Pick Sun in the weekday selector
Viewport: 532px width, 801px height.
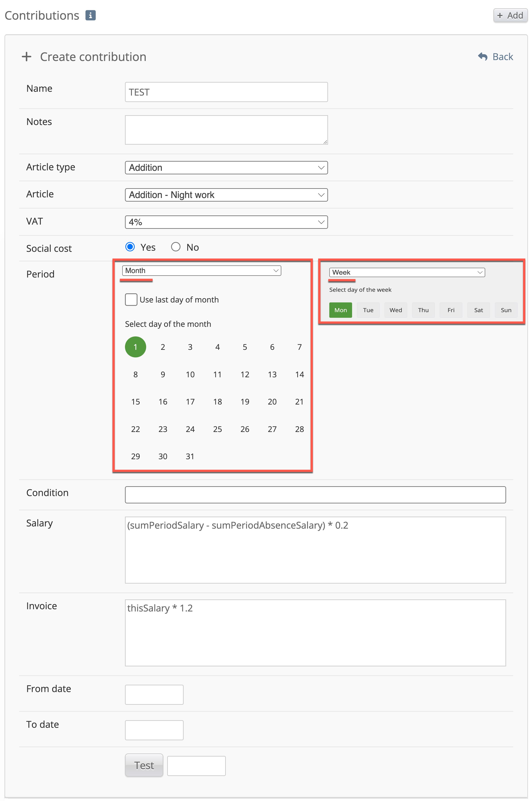point(506,310)
